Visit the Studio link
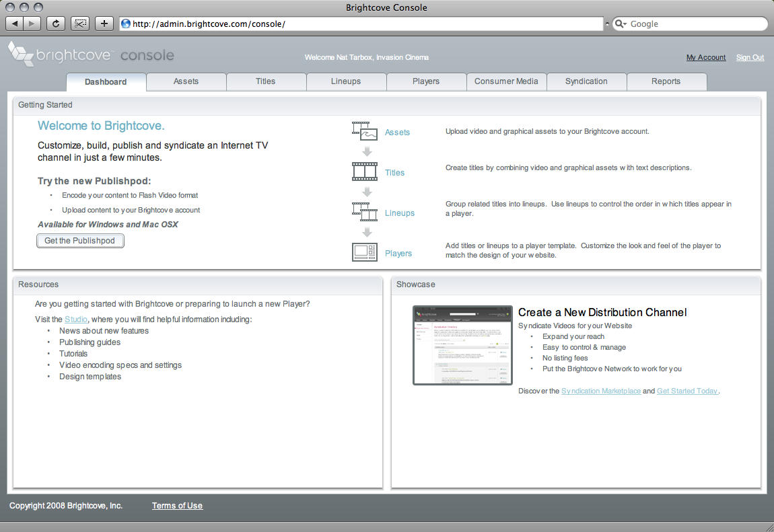774x532 pixels. (76, 319)
